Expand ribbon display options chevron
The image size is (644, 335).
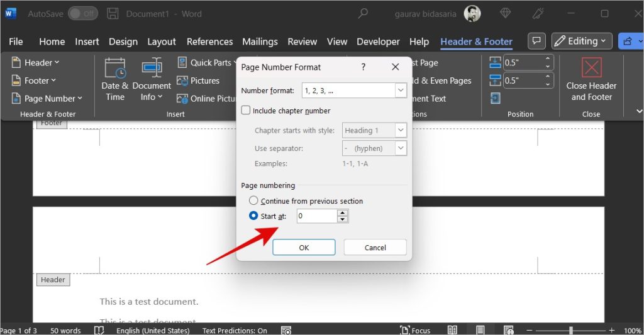[639, 111]
